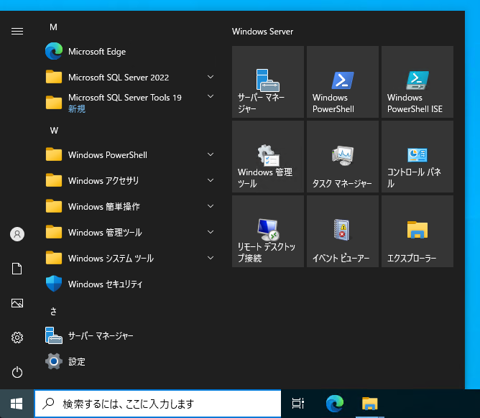Open Pictures icon in start sidebar
This screenshot has width=480, height=418.
tap(17, 303)
